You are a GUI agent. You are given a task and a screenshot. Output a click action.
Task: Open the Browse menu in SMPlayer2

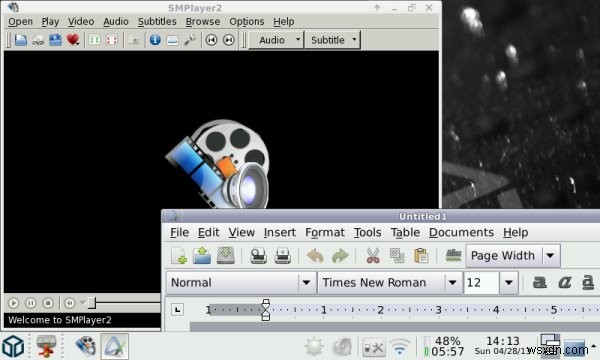pos(202,22)
